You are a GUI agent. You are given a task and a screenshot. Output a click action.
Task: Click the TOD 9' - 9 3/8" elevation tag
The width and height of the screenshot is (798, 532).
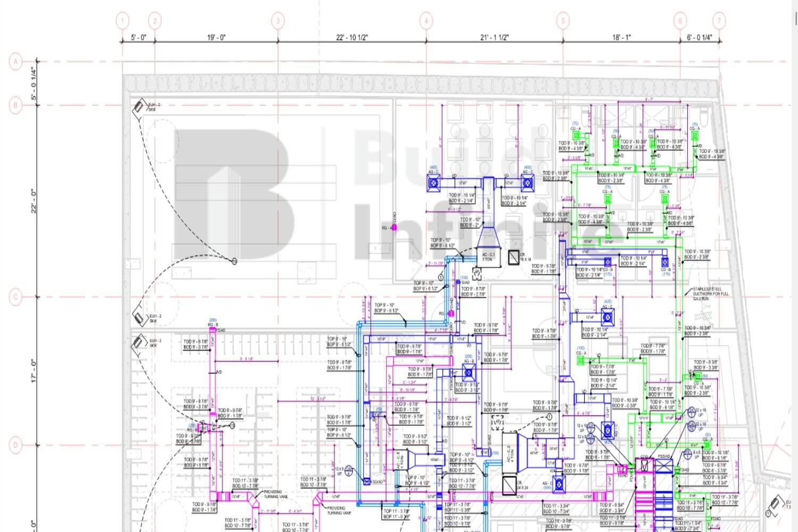click(x=706, y=364)
